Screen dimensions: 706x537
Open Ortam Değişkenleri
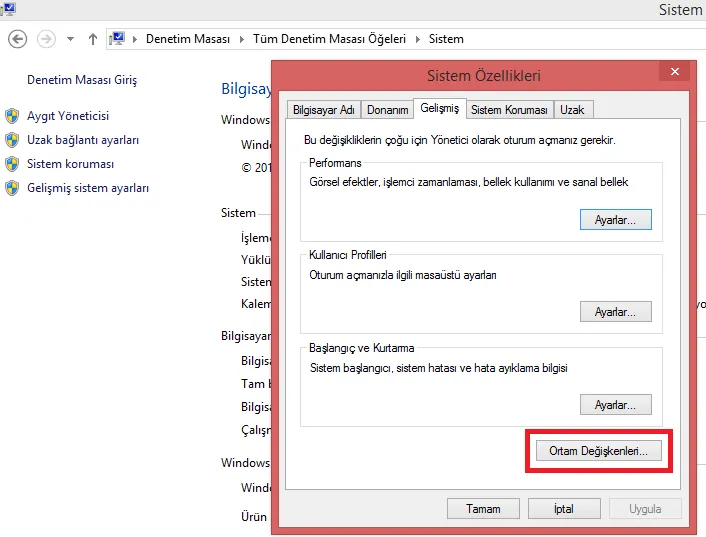598,451
